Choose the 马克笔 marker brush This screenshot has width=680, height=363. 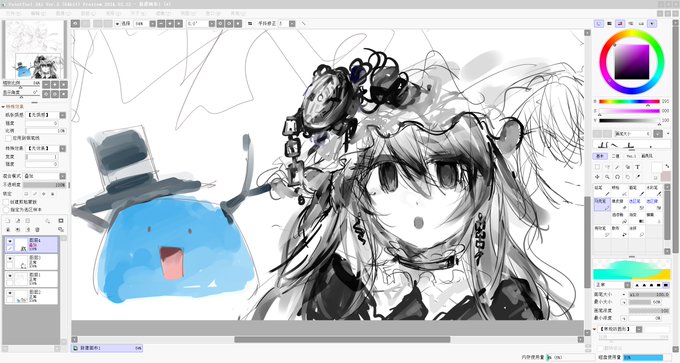(x=603, y=204)
